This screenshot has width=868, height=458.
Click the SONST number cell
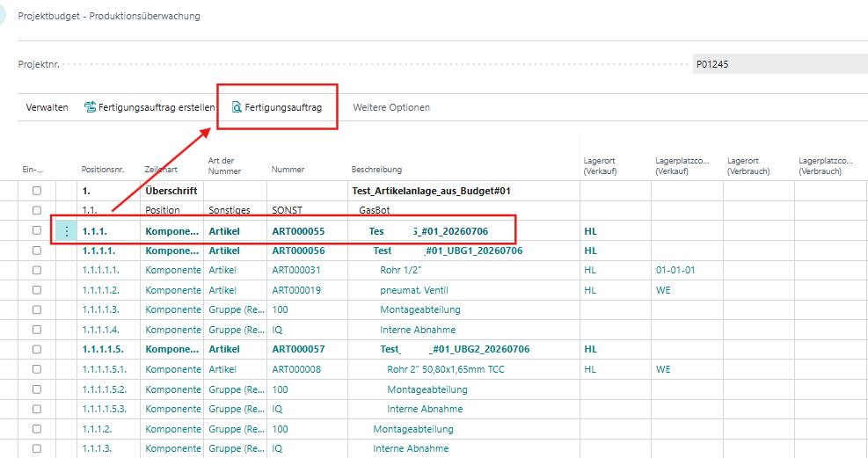pyautogui.click(x=288, y=210)
